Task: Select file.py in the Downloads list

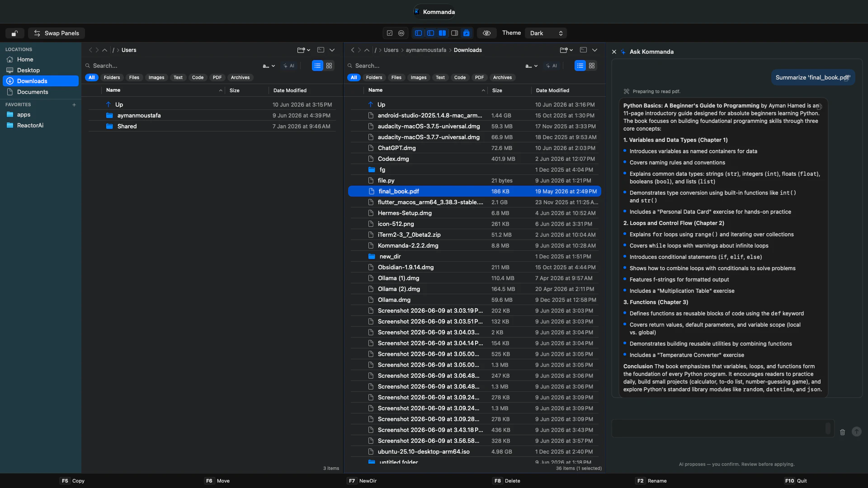Action: coord(475,181)
